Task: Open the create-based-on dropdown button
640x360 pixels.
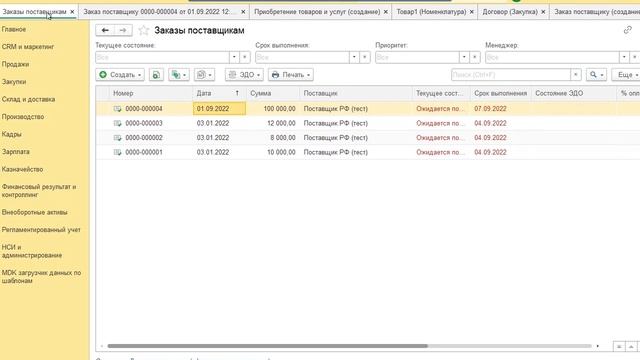Action: (x=179, y=75)
